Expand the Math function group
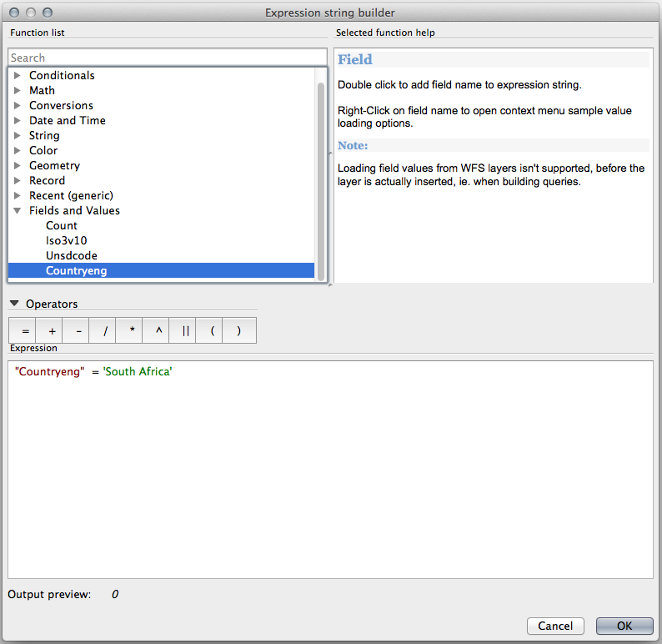Image resolution: width=662 pixels, height=644 pixels. tap(18, 91)
